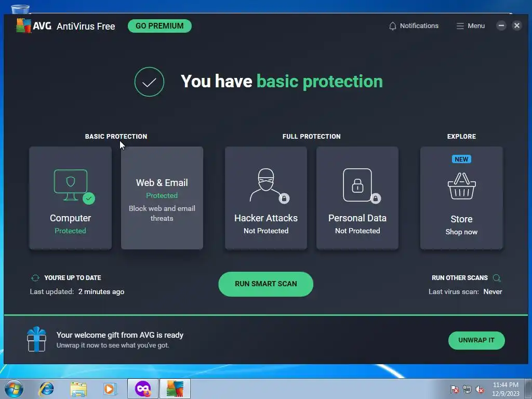This screenshot has height=399, width=532.
Task: Click the network tray icon
Action: point(467,389)
